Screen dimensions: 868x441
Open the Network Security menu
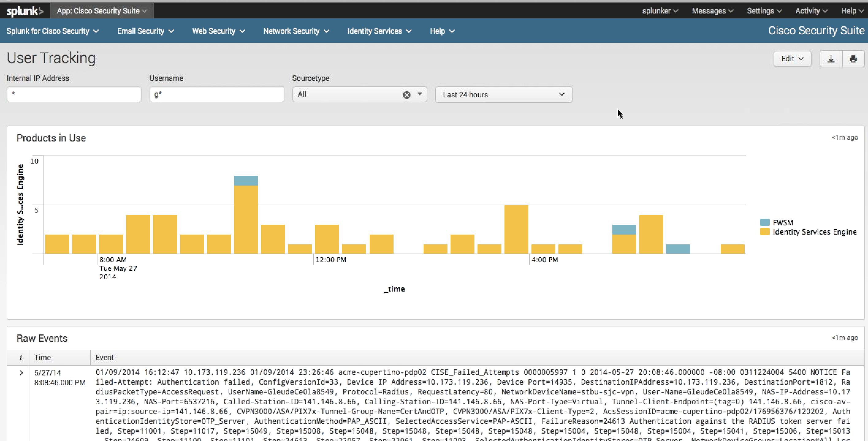(296, 31)
